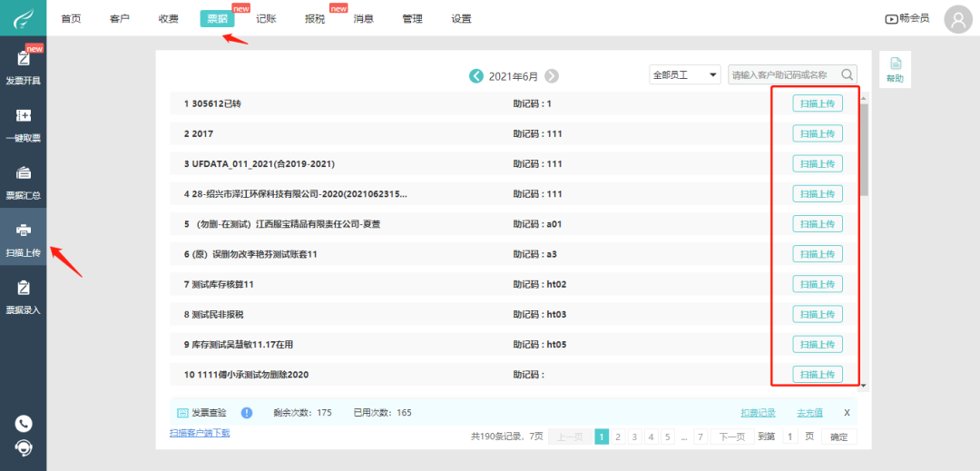The image size is (980, 471).
Task: Open 发票开具 in the sidebar
Action: [x=23, y=67]
